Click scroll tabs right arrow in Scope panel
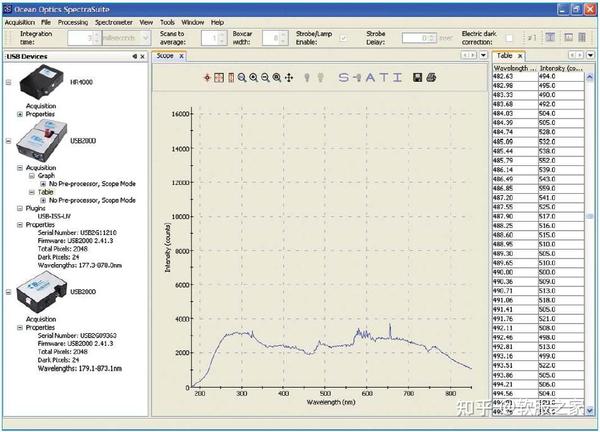 (x=473, y=55)
